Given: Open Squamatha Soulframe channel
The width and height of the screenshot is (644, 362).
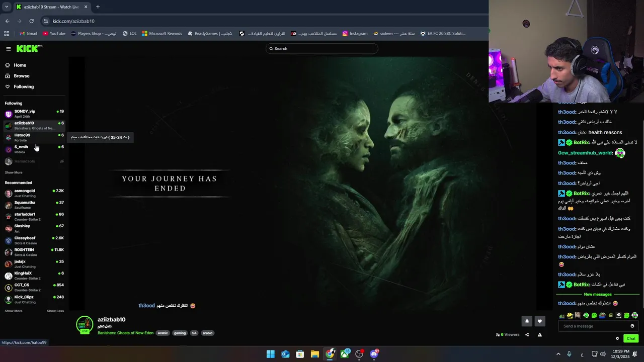Looking at the screenshot, I should coord(34,205).
